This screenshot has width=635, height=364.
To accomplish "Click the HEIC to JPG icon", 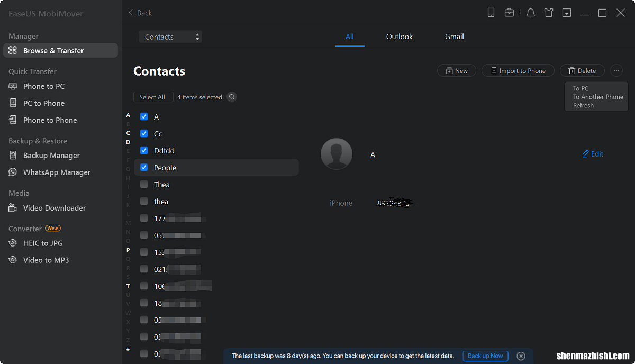I will 13,243.
